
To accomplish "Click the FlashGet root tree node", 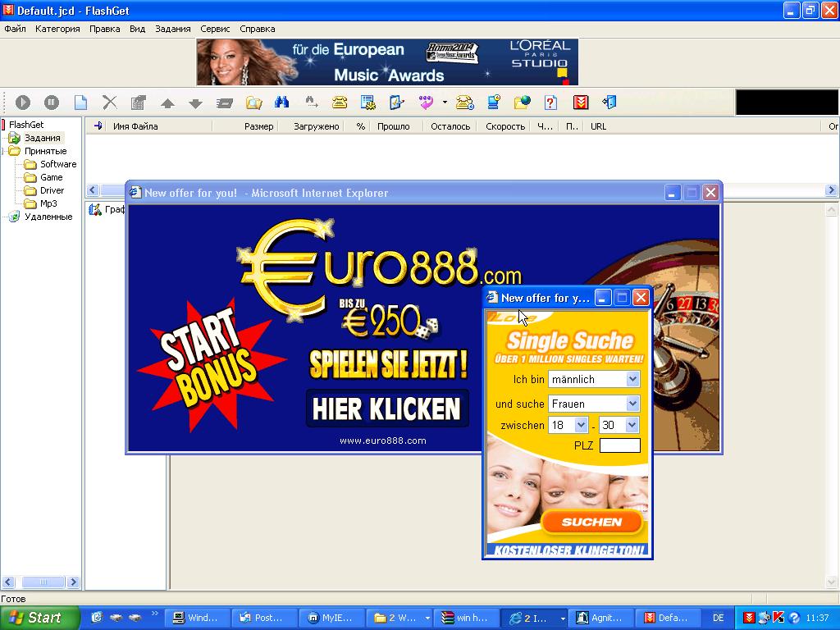I will 26,125.
